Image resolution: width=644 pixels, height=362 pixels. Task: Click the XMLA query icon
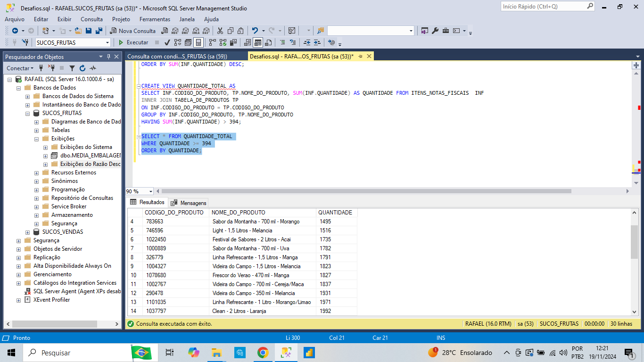(196, 31)
